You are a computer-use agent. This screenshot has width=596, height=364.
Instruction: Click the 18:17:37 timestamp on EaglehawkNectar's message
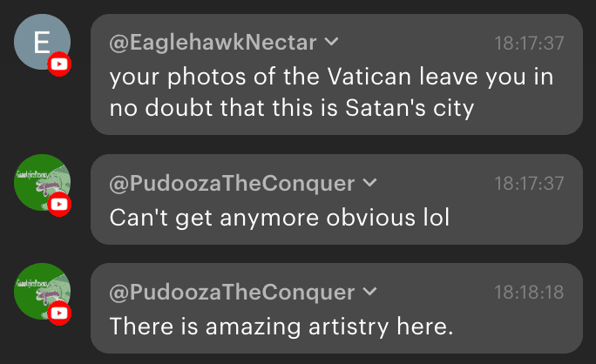click(x=529, y=42)
